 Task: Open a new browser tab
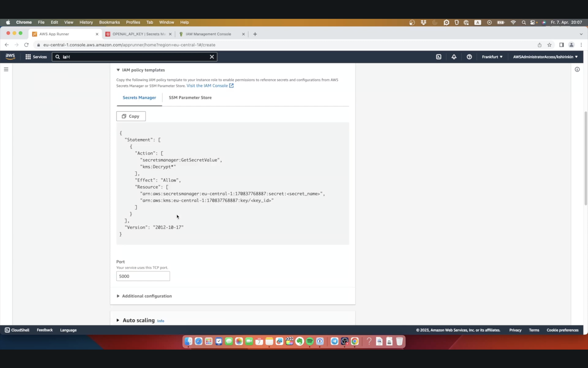coord(255,34)
